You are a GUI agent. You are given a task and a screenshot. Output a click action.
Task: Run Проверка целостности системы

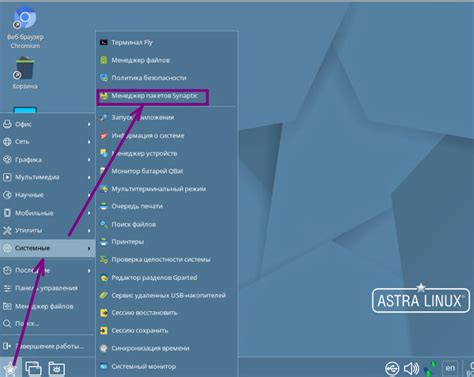(x=167, y=259)
